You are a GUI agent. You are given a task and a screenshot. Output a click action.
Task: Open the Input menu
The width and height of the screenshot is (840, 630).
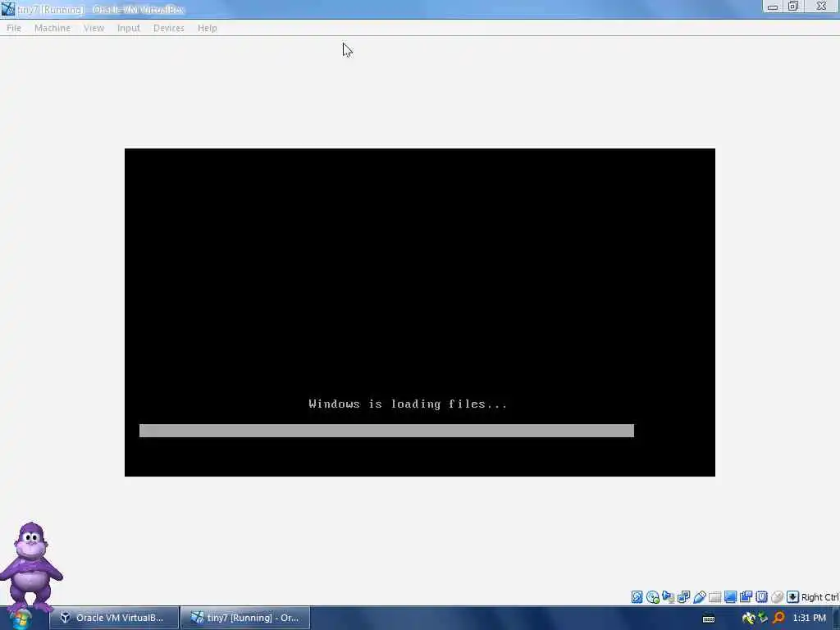pyautogui.click(x=129, y=28)
